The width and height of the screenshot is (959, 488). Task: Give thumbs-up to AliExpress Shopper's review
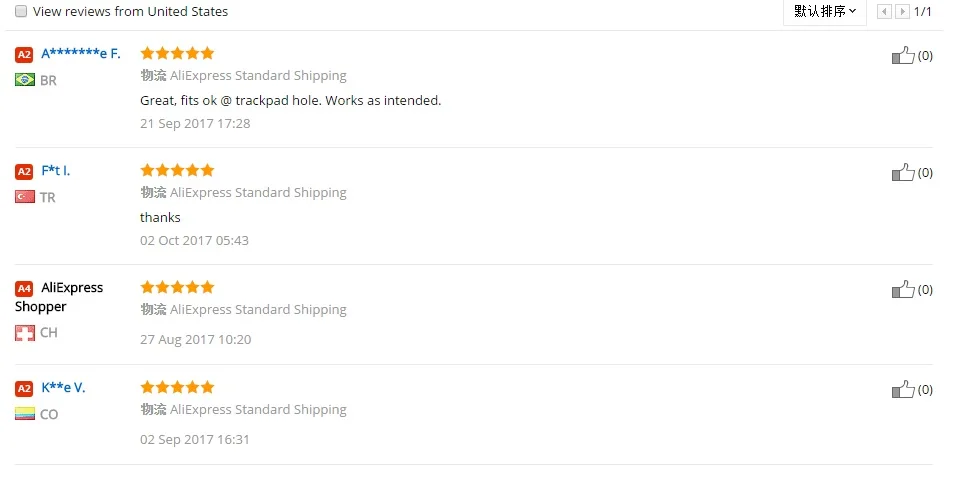[x=903, y=289]
